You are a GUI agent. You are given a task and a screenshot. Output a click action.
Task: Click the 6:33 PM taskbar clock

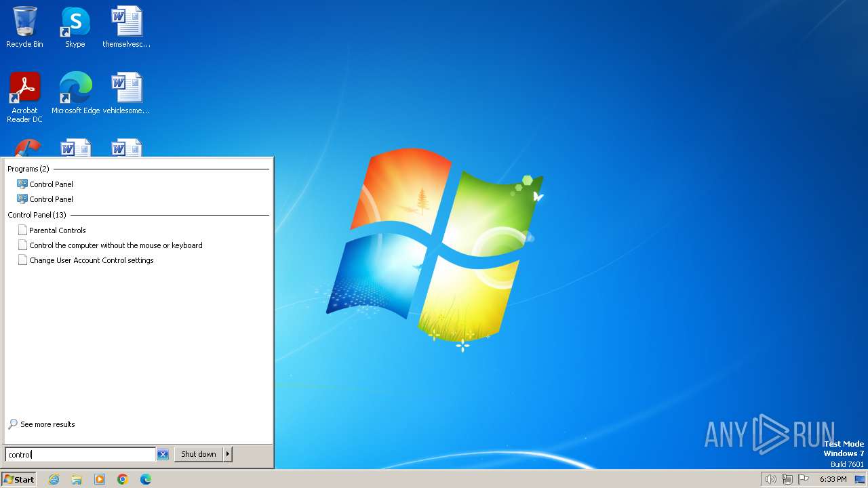833,479
